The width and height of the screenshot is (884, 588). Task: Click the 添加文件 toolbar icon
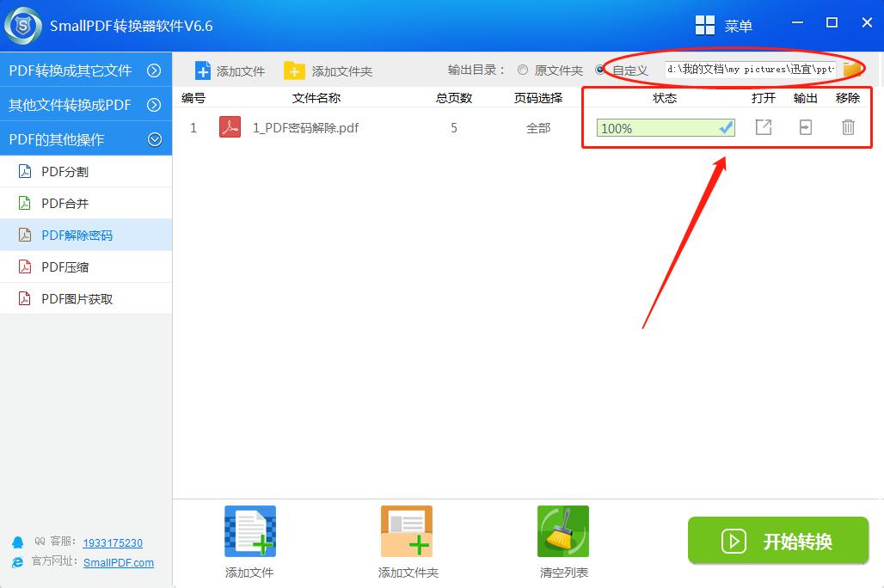pos(203,70)
